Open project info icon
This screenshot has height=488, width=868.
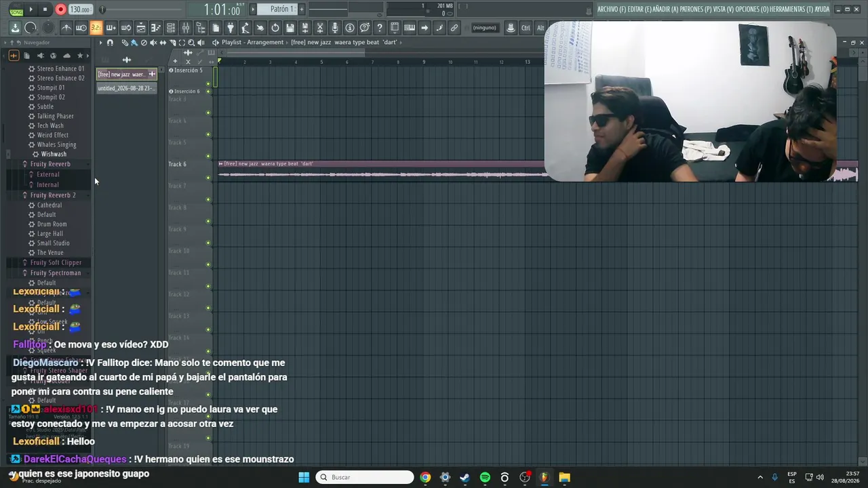350,28
